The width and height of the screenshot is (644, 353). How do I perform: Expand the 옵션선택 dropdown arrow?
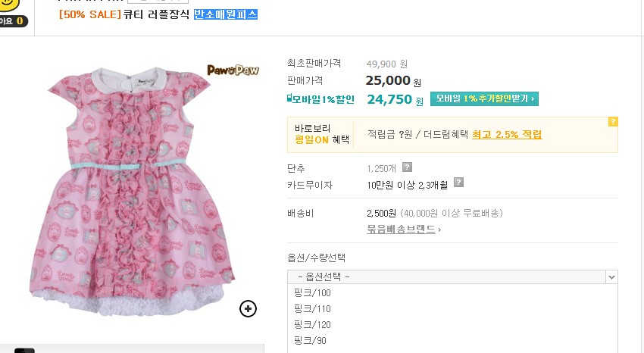(611, 277)
